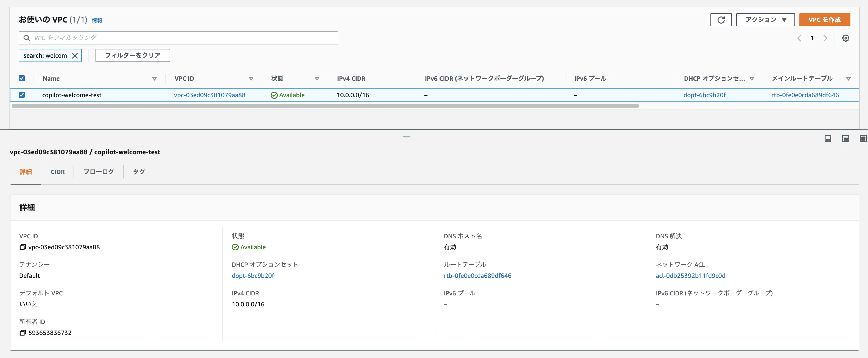Open the アクション dropdown menu
Viewport: 868px width, 358px height.
(x=765, y=20)
